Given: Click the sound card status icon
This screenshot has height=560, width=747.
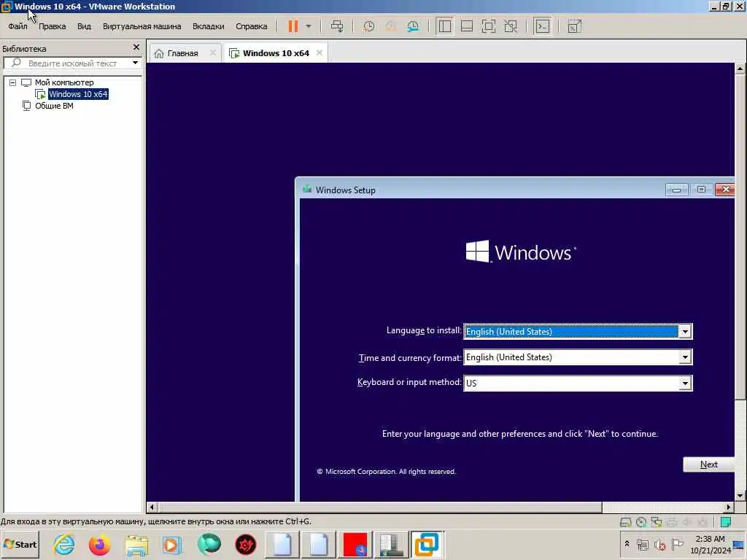Looking at the screenshot, I should coord(686,522).
